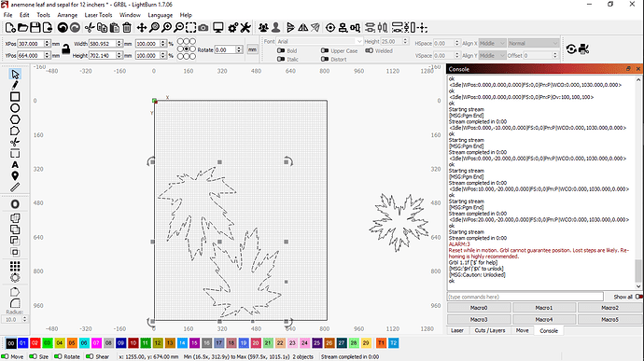This screenshot has width=644, height=361.
Task: Pick the Measure ruler tool
Action: pos(15,187)
